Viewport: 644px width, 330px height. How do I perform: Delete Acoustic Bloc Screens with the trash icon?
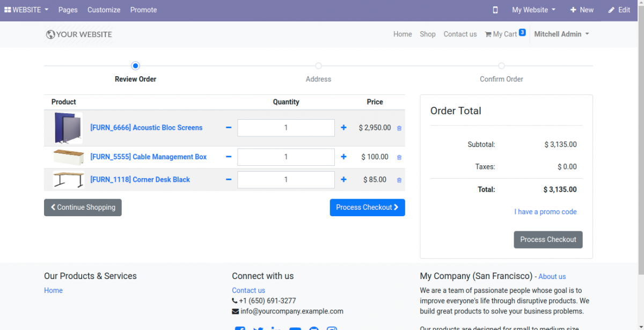pos(399,128)
